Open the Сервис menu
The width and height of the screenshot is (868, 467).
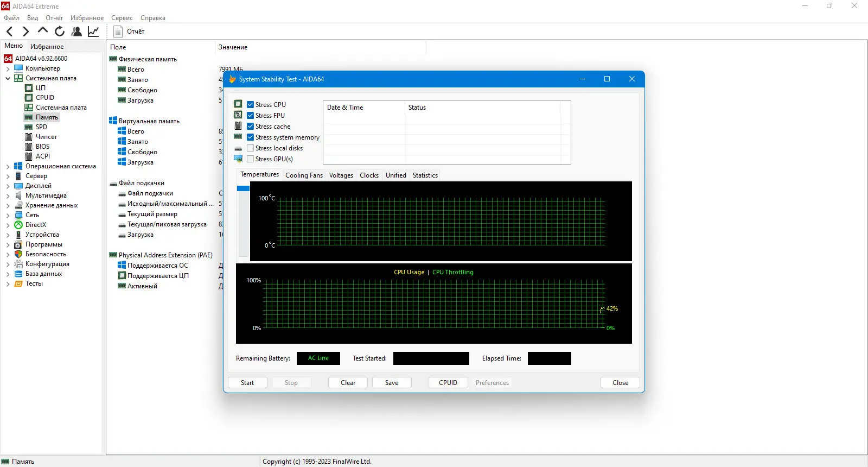122,18
